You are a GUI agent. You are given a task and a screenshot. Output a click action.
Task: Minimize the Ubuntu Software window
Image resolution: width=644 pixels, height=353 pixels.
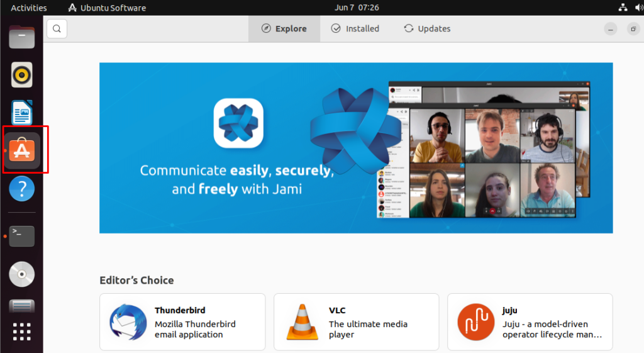coord(610,29)
